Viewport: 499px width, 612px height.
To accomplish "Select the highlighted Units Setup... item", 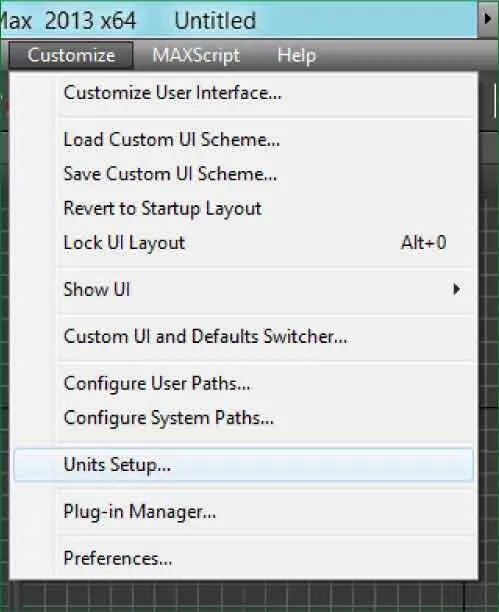I will [x=243, y=464].
